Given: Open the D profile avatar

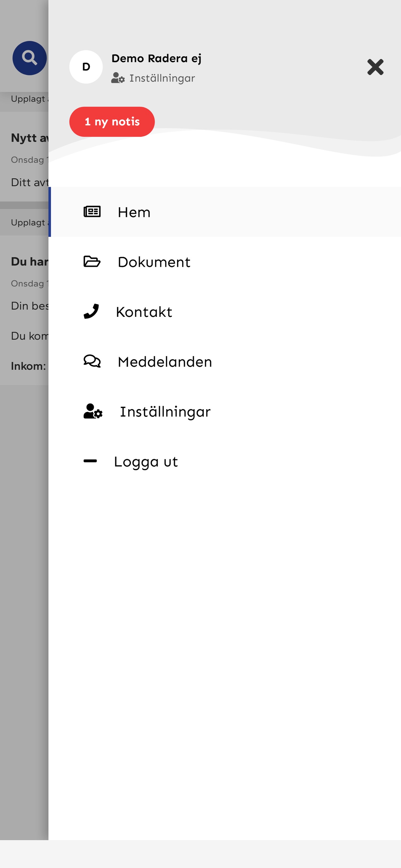Looking at the screenshot, I should tap(86, 67).
